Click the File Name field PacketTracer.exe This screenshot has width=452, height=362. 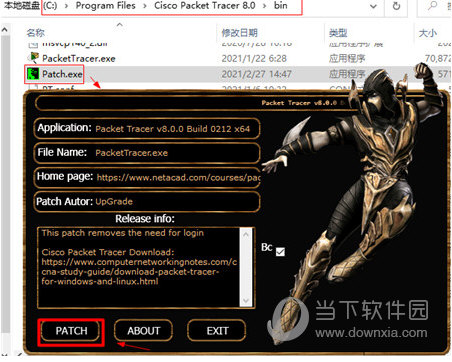coord(147,153)
